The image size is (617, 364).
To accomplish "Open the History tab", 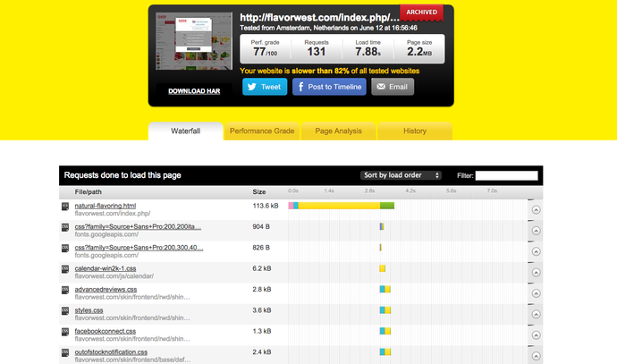I will (415, 131).
